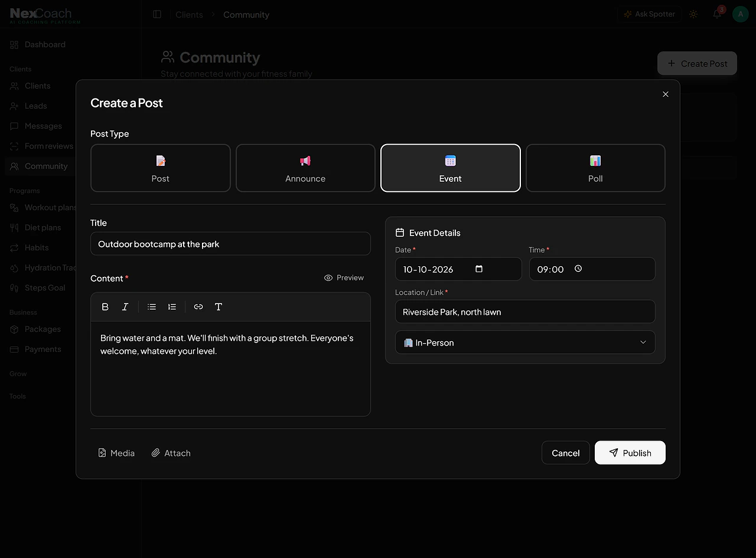This screenshot has width=756, height=558.
Task: Click the Create Post button
Action: tap(697, 63)
